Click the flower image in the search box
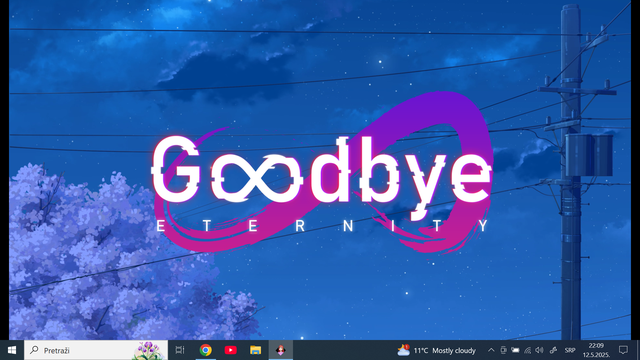The width and height of the screenshot is (640, 360). click(x=149, y=350)
